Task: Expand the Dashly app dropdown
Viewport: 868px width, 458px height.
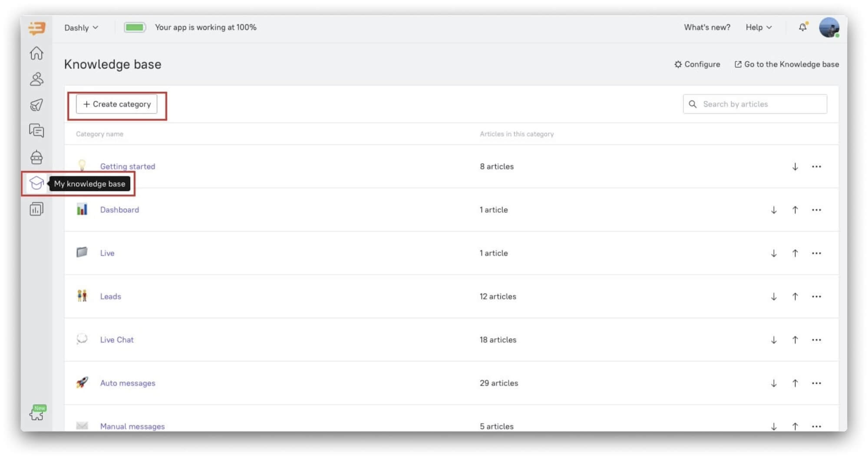Action: (81, 27)
